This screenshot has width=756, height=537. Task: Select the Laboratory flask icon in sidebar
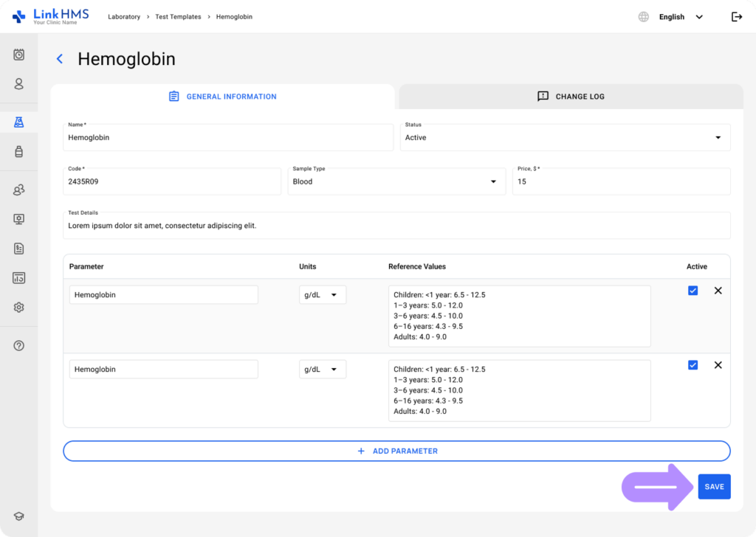coord(18,122)
